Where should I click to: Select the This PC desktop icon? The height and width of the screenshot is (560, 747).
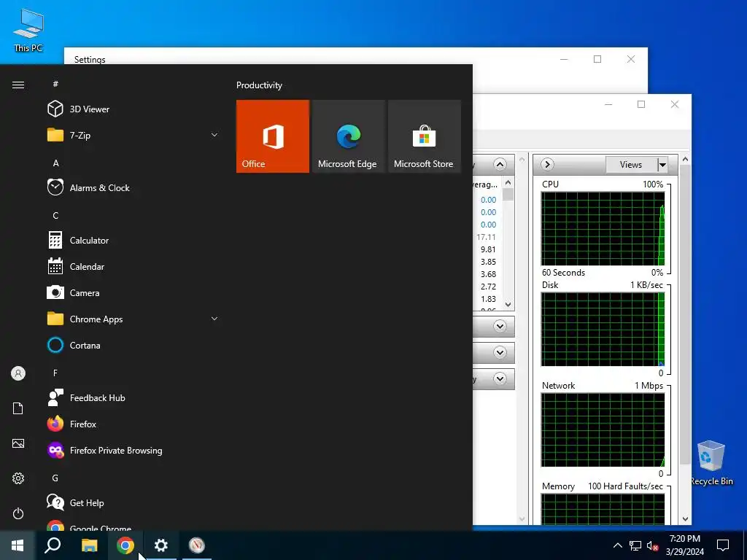coord(28,31)
